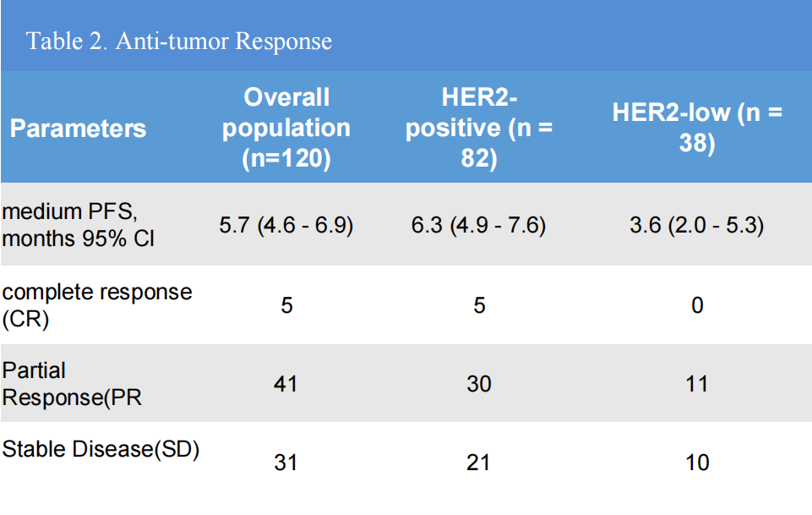Select complete response value for Overall population
Screen dimensions: 812x515
[x=286, y=305]
